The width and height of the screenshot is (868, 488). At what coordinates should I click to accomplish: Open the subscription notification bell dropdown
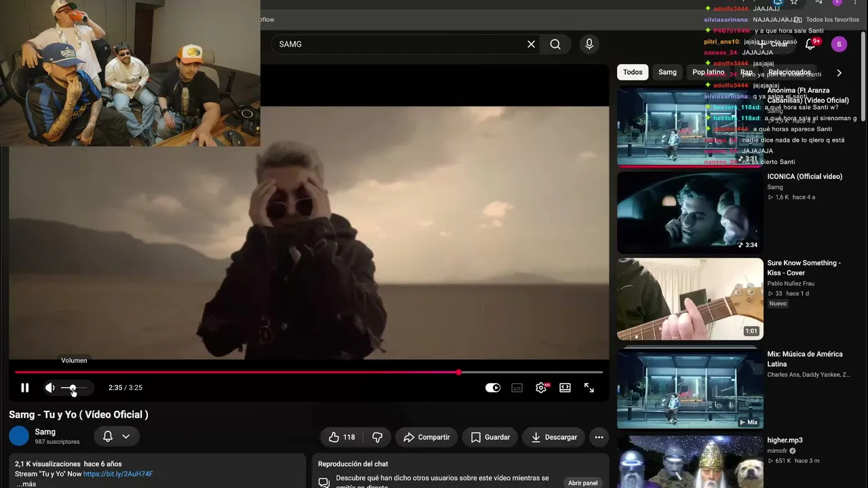coord(117,437)
